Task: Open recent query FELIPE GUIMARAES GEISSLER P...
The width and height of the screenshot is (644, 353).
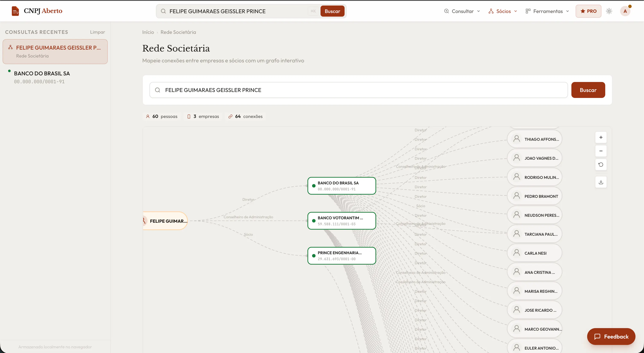Action: tap(55, 52)
